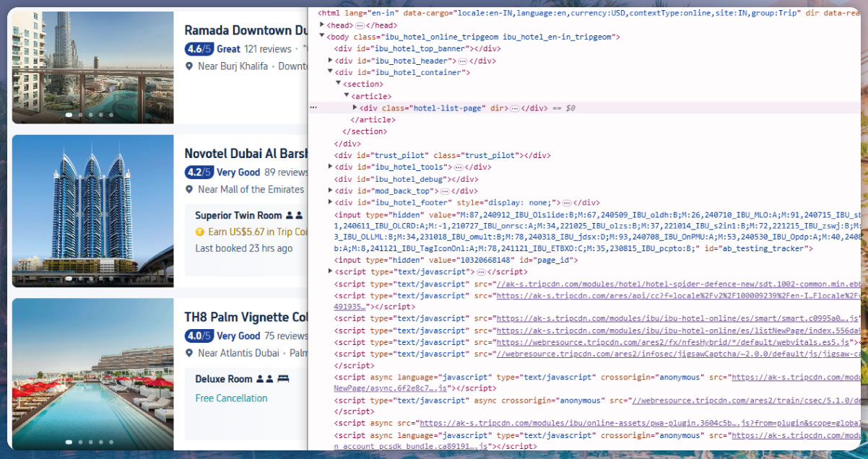Open the hotel-spider-defence-new script src link
Viewport: 868px width, 459px height.
677,284
